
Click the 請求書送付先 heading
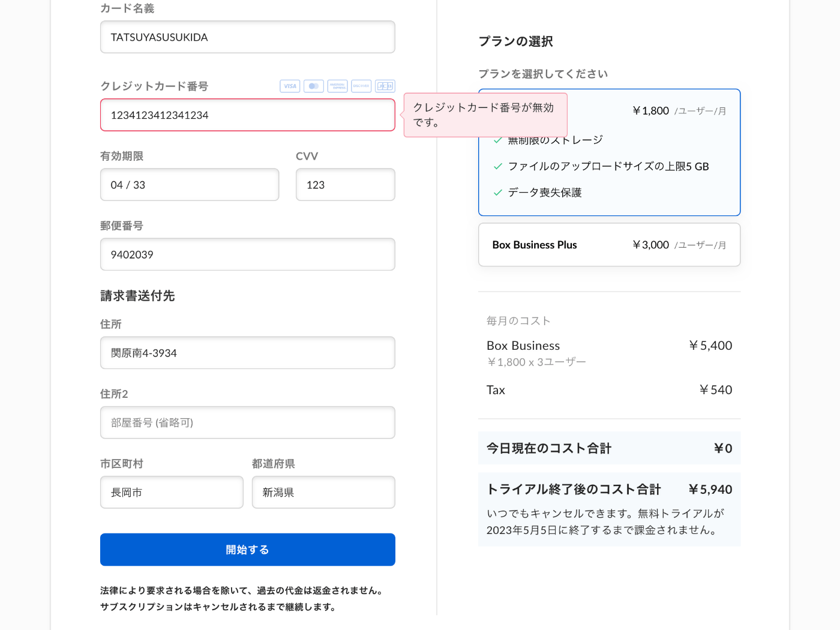(x=137, y=296)
